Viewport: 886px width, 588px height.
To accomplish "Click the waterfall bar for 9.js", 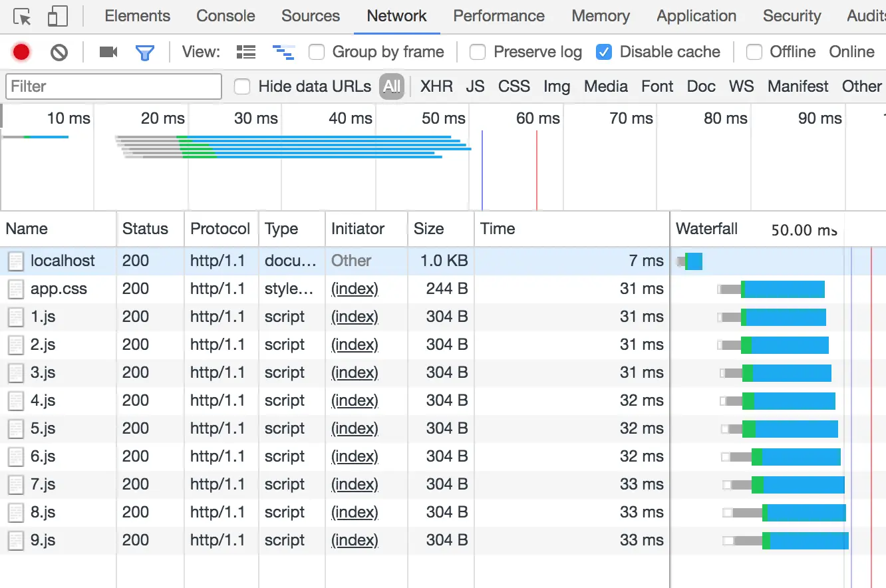I will click(786, 541).
